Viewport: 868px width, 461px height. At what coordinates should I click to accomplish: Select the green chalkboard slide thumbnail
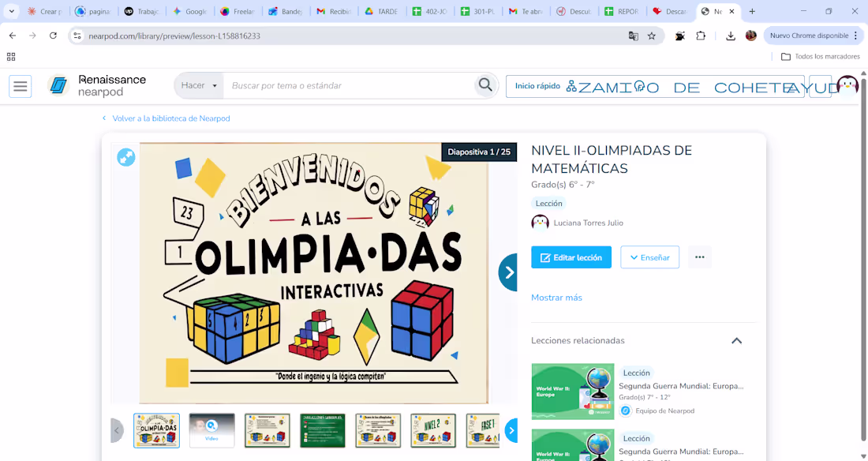[323, 430]
